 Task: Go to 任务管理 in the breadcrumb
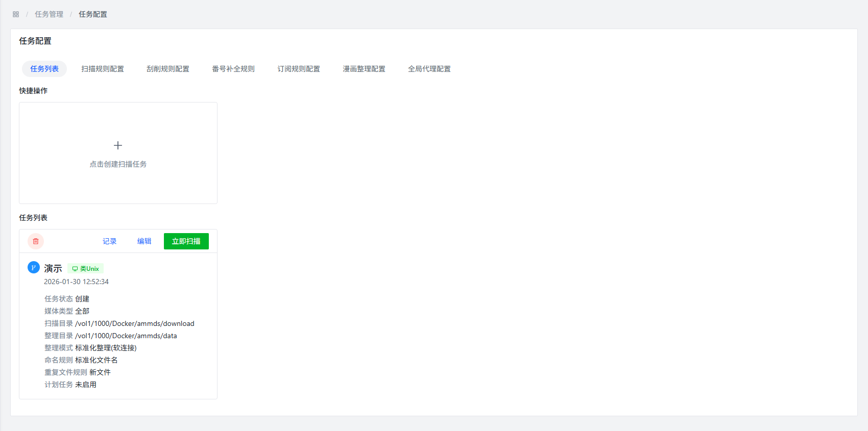click(x=49, y=14)
